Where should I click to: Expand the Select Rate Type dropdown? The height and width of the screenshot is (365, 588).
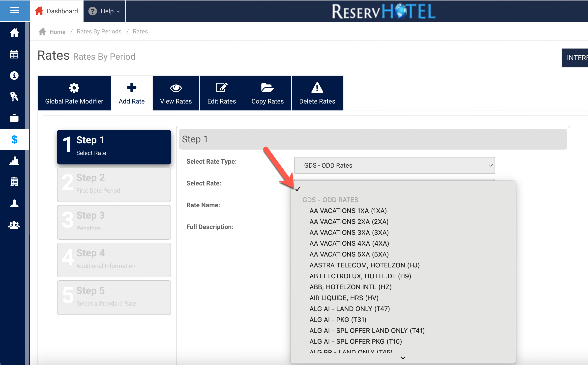394,165
